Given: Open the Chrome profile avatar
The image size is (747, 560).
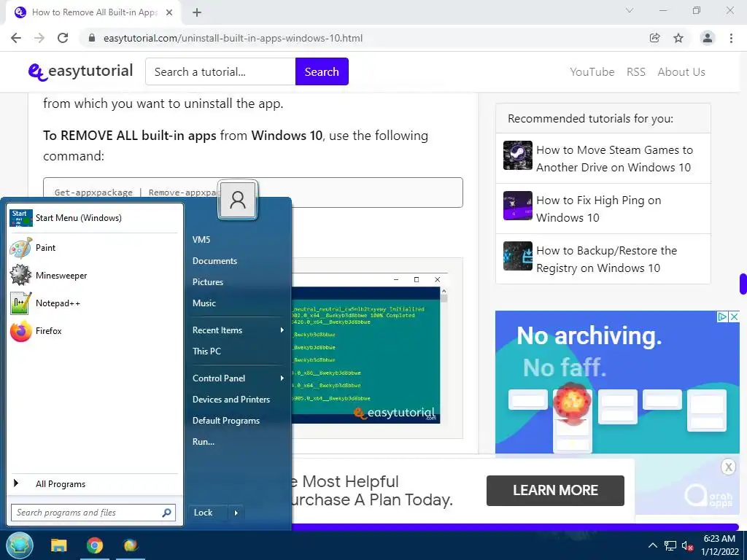Looking at the screenshot, I should pos(708,38).
